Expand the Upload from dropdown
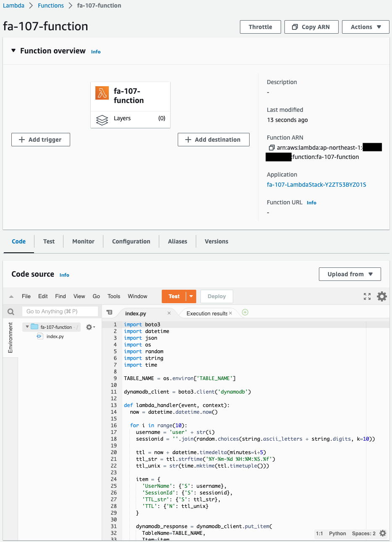The width and height of the screenshot is (392, 542). point(350,274)
